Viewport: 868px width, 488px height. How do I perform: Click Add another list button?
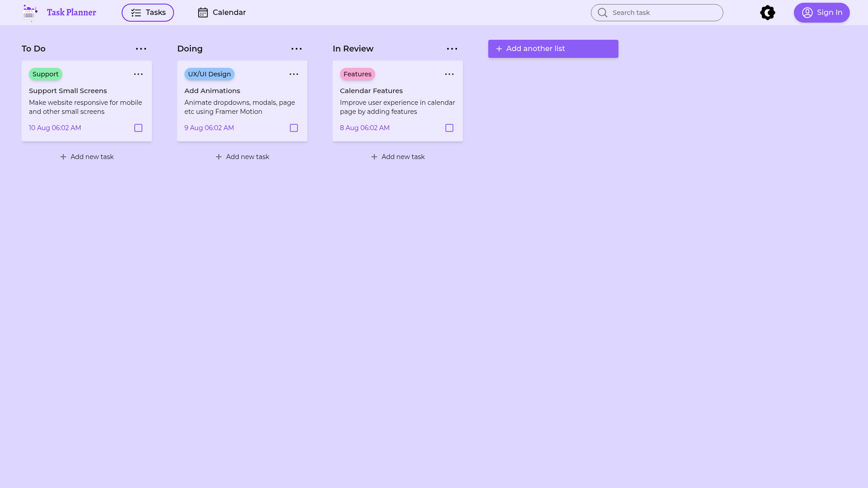(x=553, y=49)
